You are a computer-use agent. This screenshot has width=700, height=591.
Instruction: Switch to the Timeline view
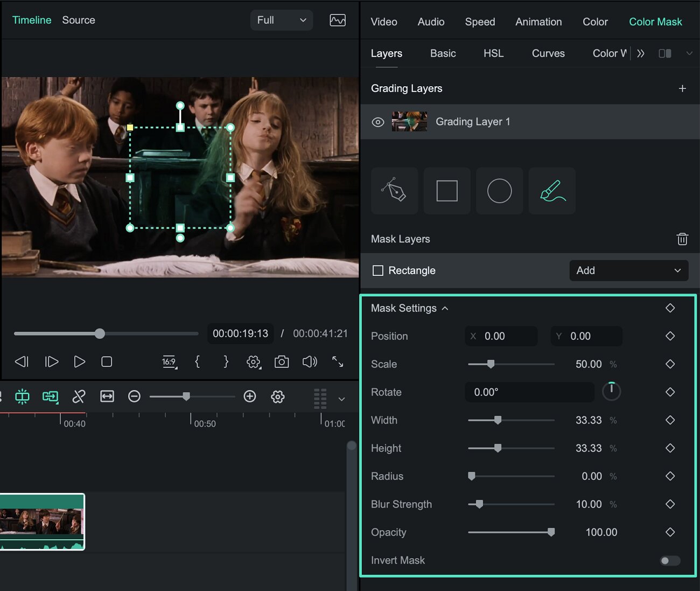(x=32, y=20)
